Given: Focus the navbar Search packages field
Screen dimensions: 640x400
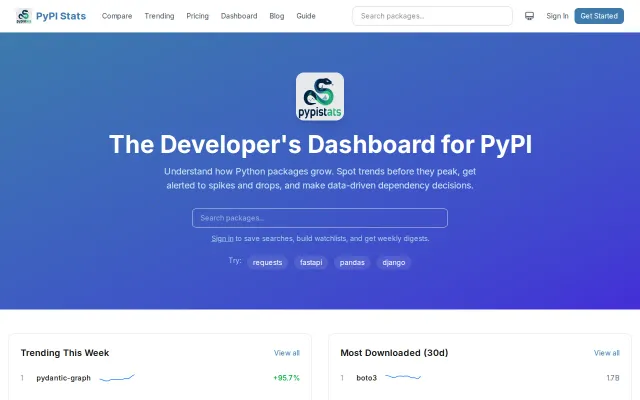Looking at the screenshot, I should [x=432, y=16].
